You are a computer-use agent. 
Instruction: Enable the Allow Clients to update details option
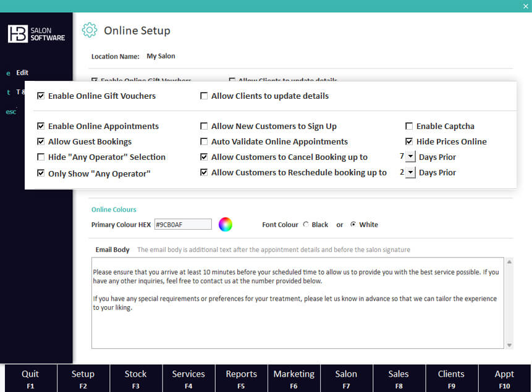click(204, 96)
